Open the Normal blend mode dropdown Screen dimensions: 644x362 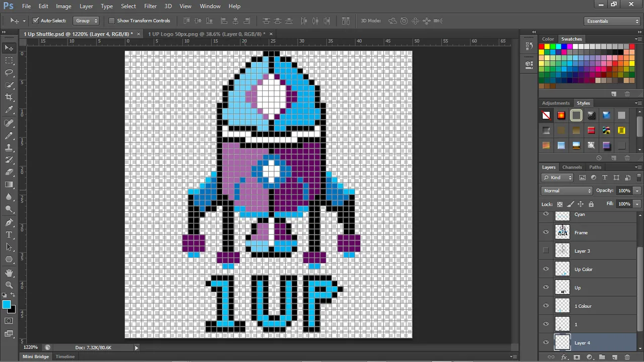tap(567, 191)
